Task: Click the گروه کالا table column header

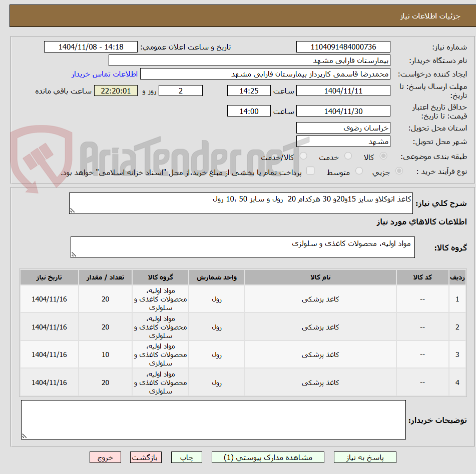Action: [160, 277]
